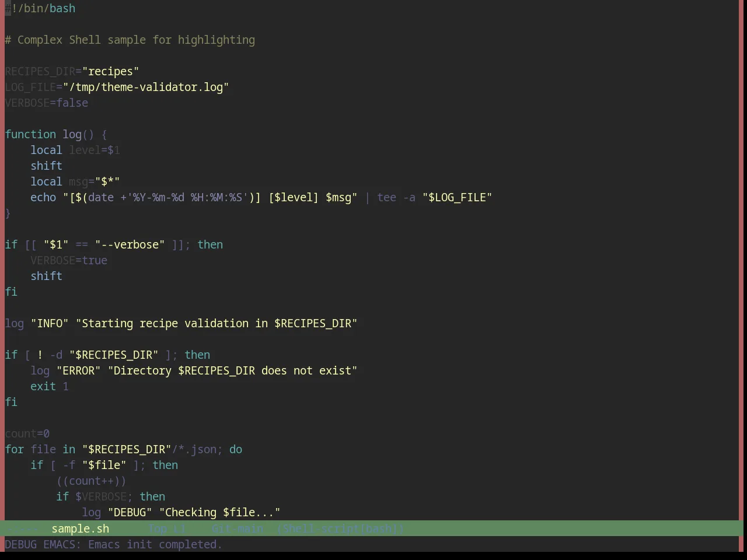The width and height of the screenshot is (747, 560).
Task: Click the "ERROR" string
Action: (79, 371)
